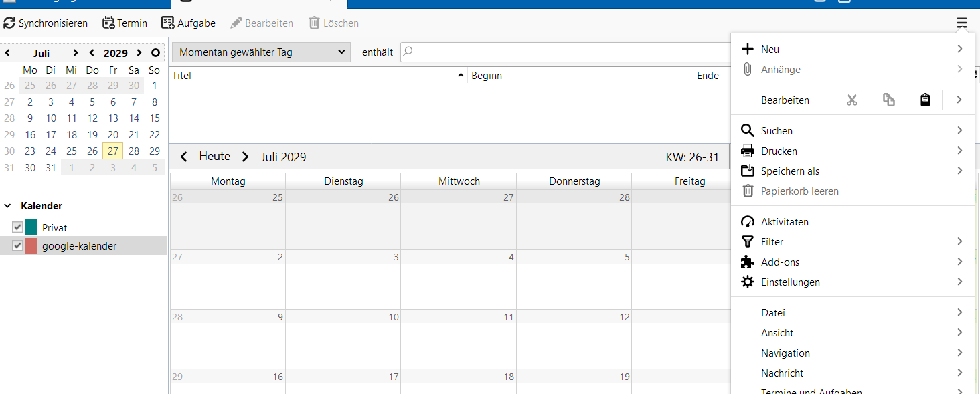Click the cut scissors icon in Bearbeiten row

(851, 100)
